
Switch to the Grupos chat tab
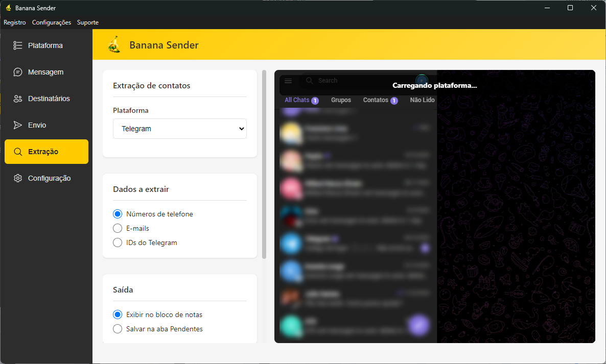(x=341, y=100)
